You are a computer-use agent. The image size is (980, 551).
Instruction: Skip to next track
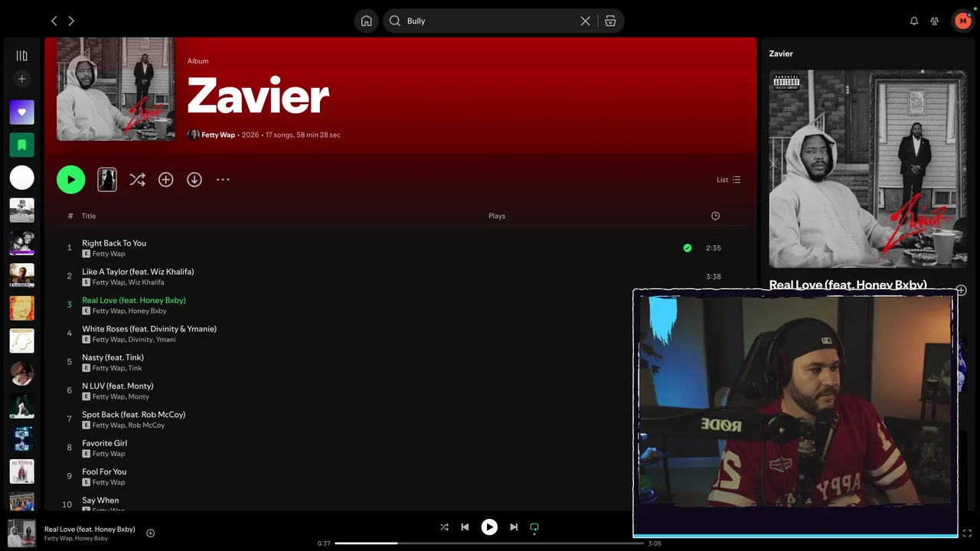[514, 527]
